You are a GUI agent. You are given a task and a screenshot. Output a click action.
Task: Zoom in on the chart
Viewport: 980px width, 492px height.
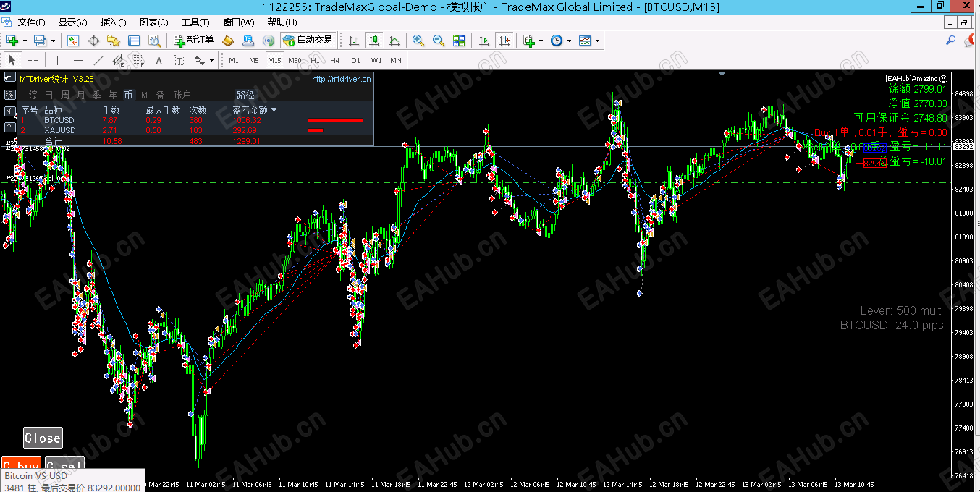tap(418, 41)
